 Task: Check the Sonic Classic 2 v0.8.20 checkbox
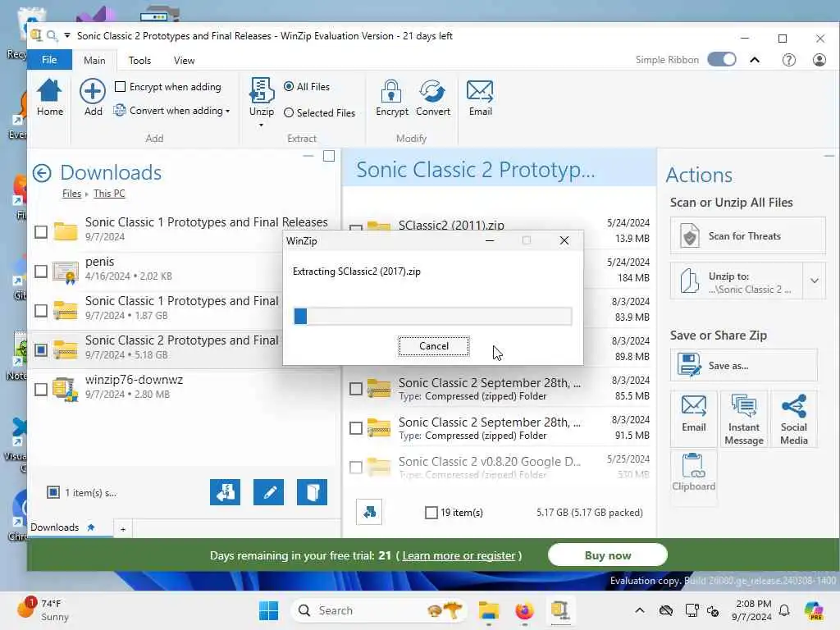point(356,467)
